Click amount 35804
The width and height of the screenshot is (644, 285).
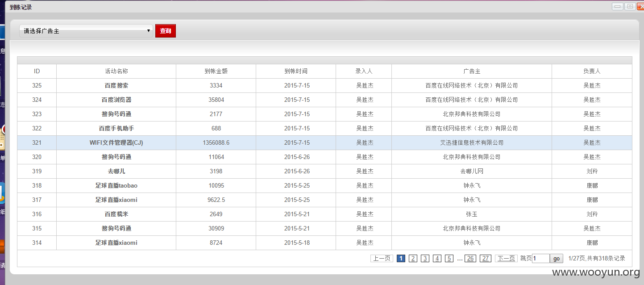click(216, 100)
